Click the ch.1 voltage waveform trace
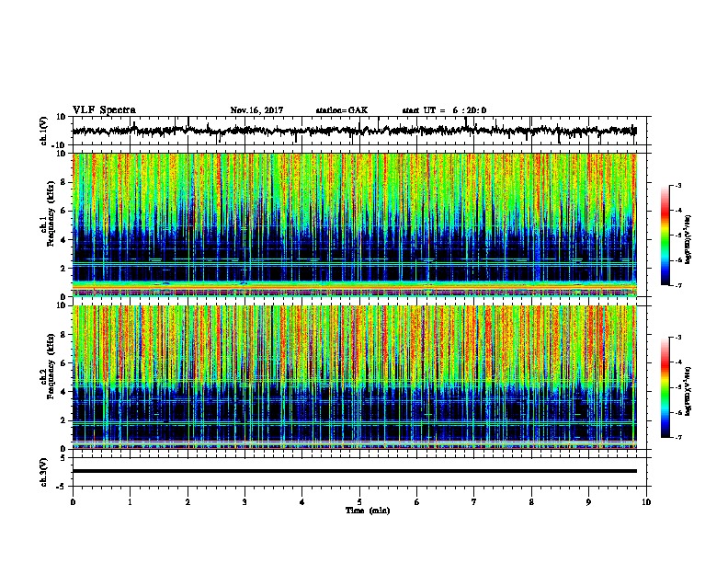Viewport: 728px width, 563px height. 354,131
